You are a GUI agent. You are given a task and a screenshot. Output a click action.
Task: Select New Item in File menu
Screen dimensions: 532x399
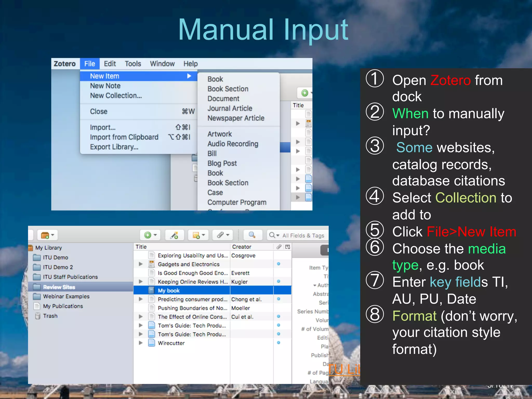pos(139,76)
